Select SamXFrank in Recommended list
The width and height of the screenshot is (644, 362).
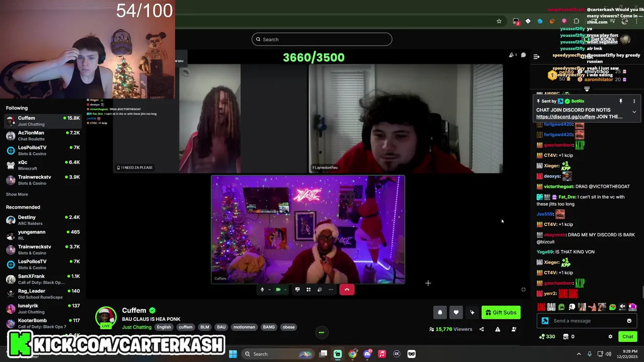(43, 279)
